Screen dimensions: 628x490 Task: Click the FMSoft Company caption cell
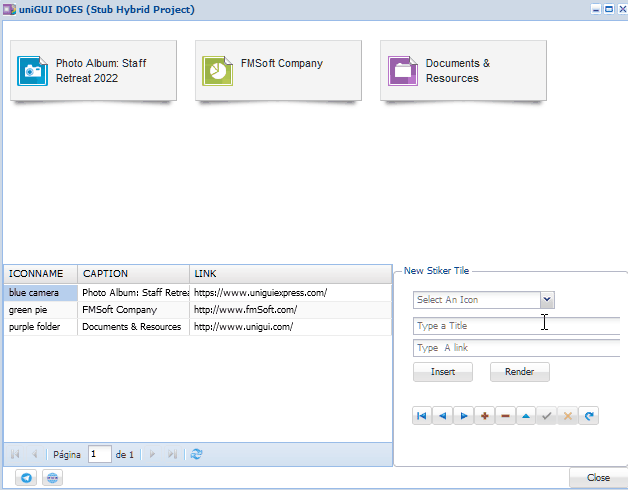(x=133, y=310)
